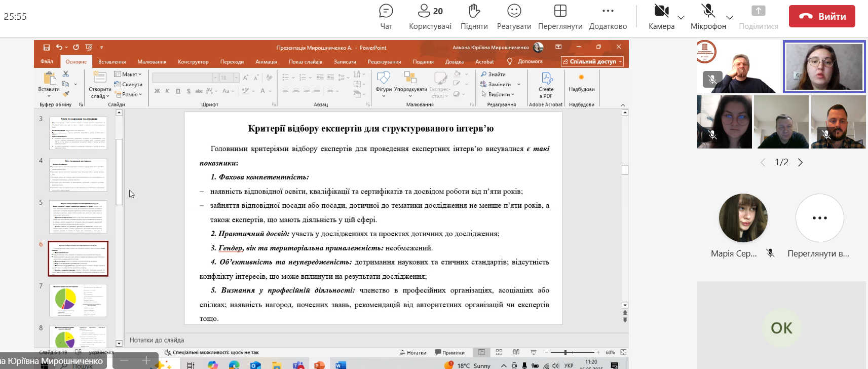Find text with Знайти
The image size is (868, 369).
(x=493, y=74)
